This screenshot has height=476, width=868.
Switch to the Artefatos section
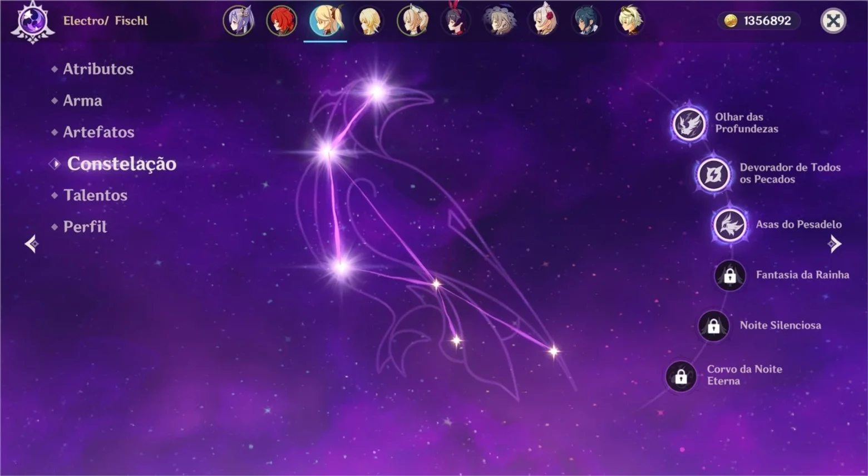coord(98,132)
